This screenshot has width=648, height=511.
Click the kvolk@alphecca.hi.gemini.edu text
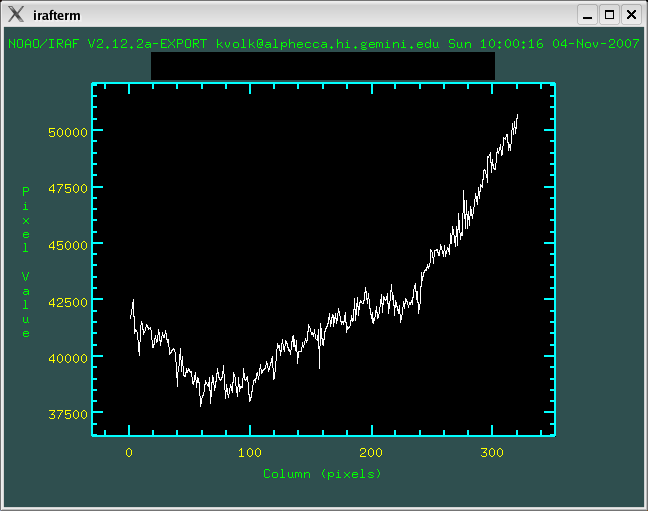click(327, 44)
